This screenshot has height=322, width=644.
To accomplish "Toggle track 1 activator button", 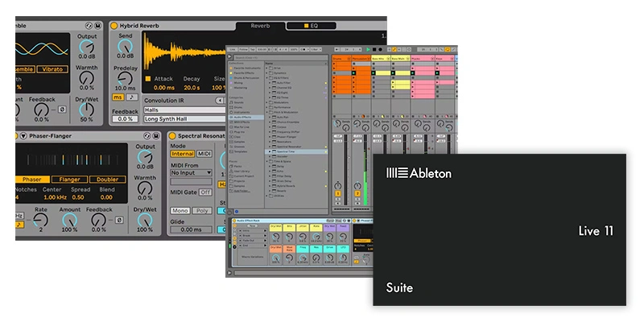I will click(x=338, y=193).
